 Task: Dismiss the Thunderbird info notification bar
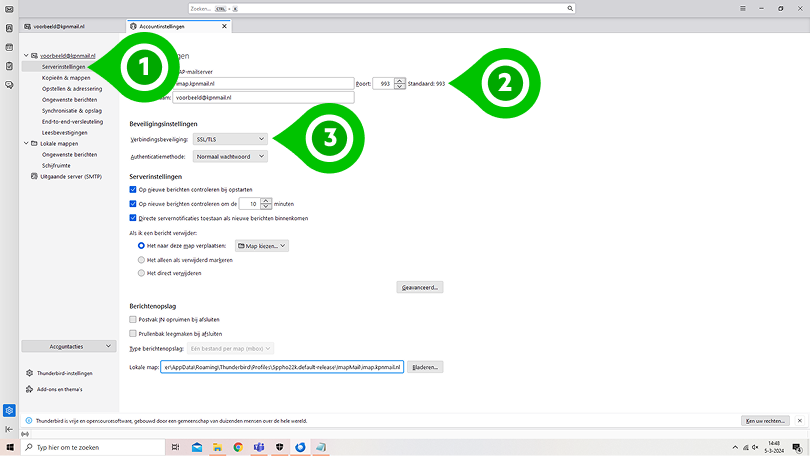pos(800,421)
